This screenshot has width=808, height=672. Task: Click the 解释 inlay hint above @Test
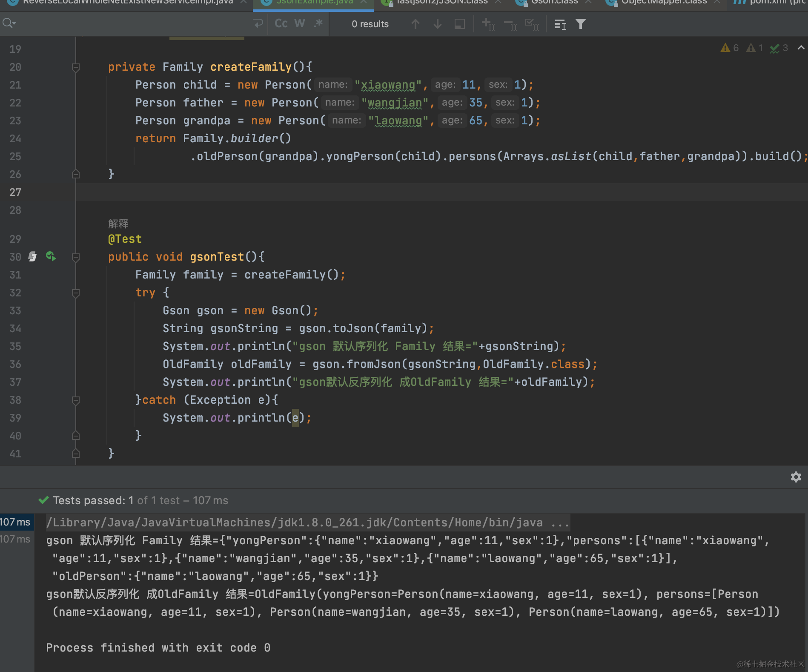(x=118, y=224)
